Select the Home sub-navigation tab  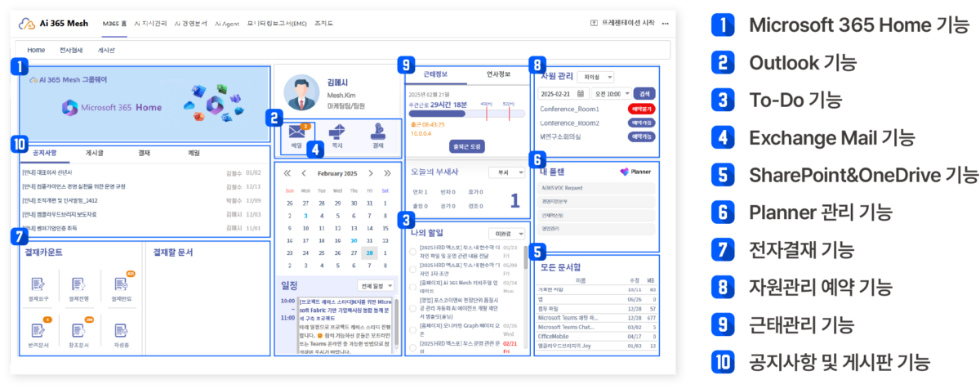click(x=36, y=50)
